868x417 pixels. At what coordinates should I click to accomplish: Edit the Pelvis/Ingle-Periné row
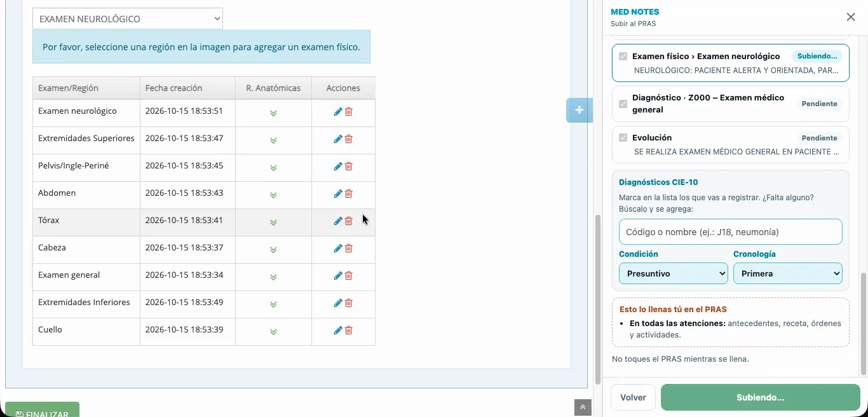coord(338,167)
